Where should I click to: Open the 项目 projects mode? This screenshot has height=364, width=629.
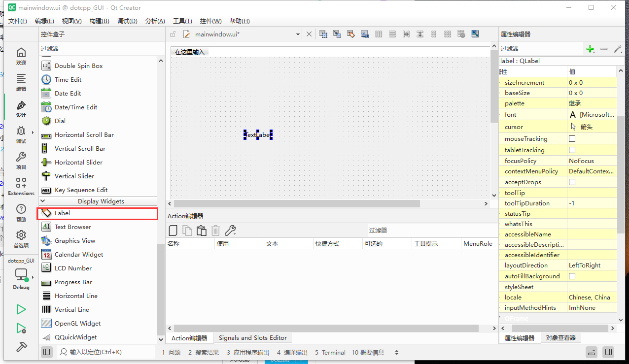[x=21, y=161]
